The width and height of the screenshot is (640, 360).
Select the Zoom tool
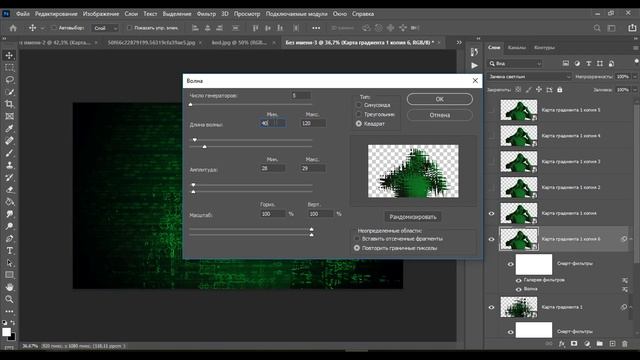pos(9,299)
